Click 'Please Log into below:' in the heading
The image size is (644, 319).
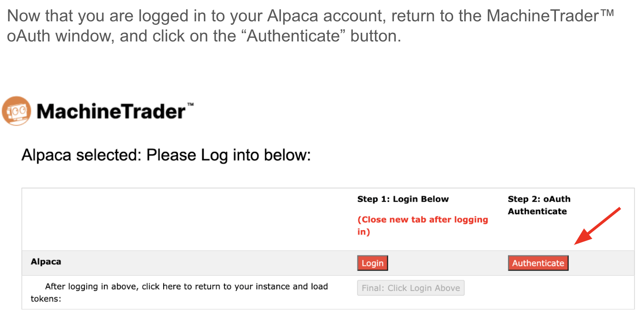coord(228,155)
